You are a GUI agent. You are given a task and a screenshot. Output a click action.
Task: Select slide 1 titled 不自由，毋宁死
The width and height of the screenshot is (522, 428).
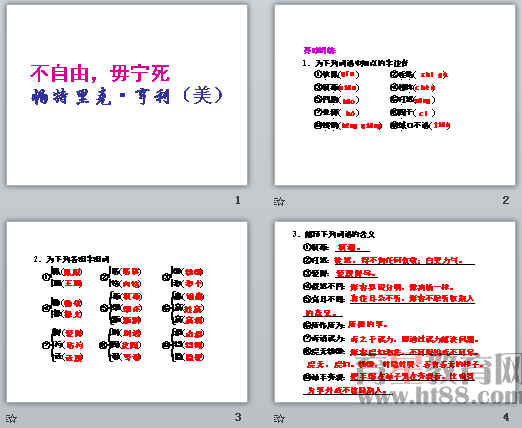(127, 95)
